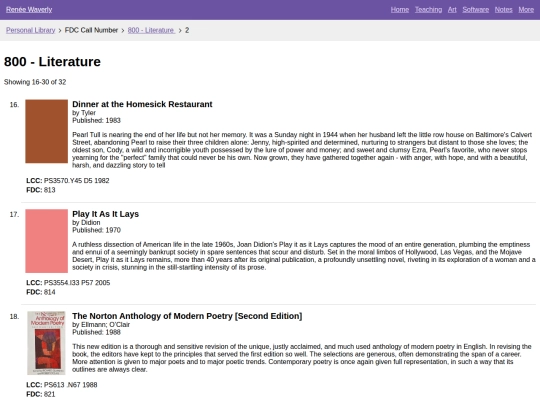Click the LCC value PS3570.Y45 D5 1982

coord(76,181)
